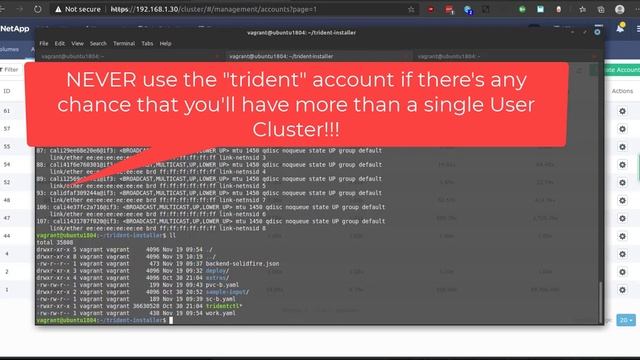Click the browser address bar URL

click(x=213, y=9)
